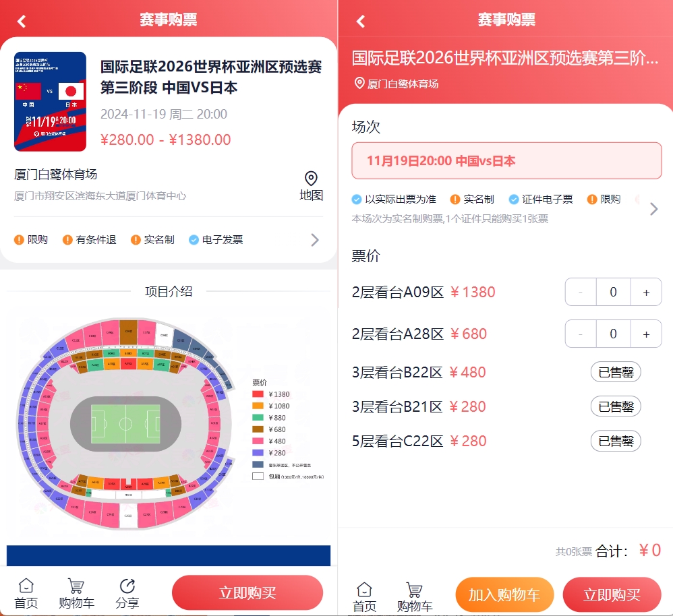Image resolution: width=673 pixels, height=616 pixels.
Task: Expand the purchase notice tags row
Action: pyautogui.click(x=315, y=240)
